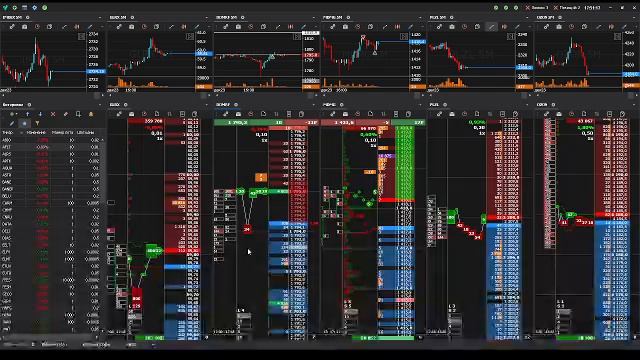Click clock icon in the OZON order book toolbar
640x360 pixels.
571,114
